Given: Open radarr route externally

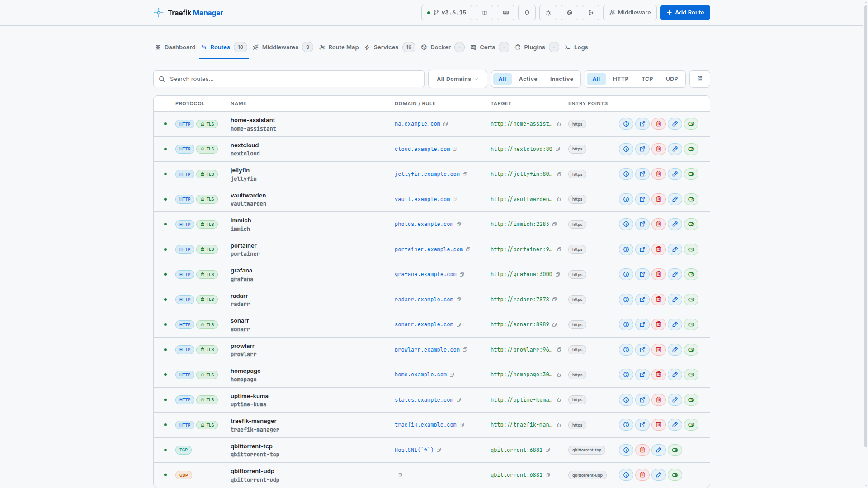Looking at the screenshot, I should (x=642, y=300).
